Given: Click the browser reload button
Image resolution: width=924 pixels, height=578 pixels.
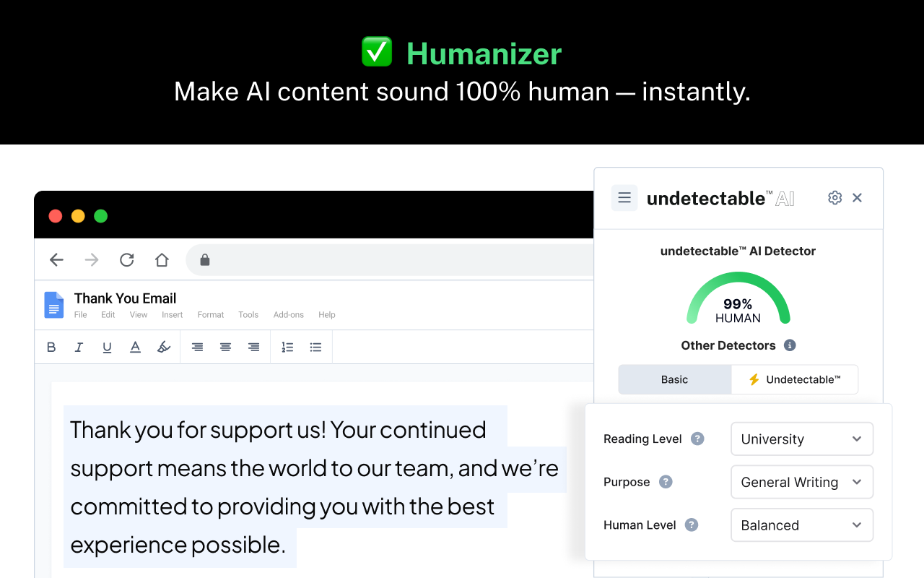Looking at the screenshot, I should click(126, 259).
